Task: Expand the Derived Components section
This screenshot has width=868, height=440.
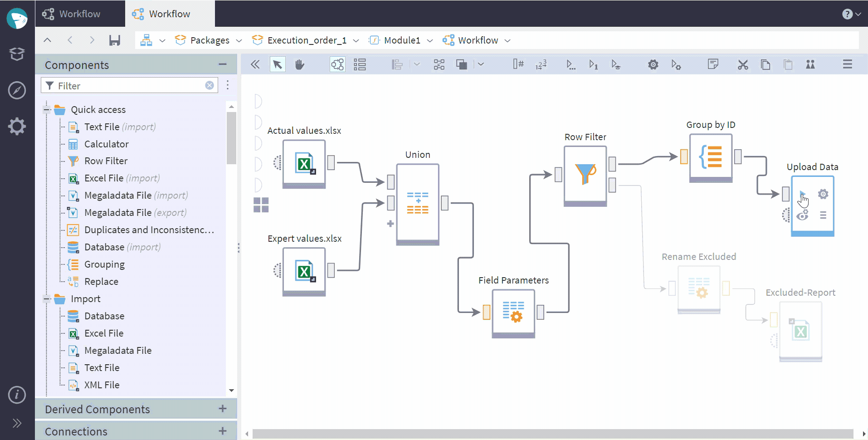Action: tap(223, 409)
